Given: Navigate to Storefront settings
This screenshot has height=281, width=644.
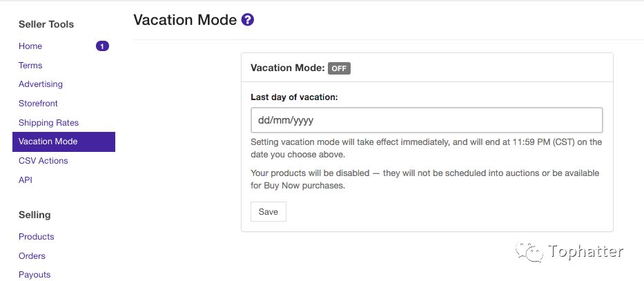Looking at the screenshot, I should point(39,104).
